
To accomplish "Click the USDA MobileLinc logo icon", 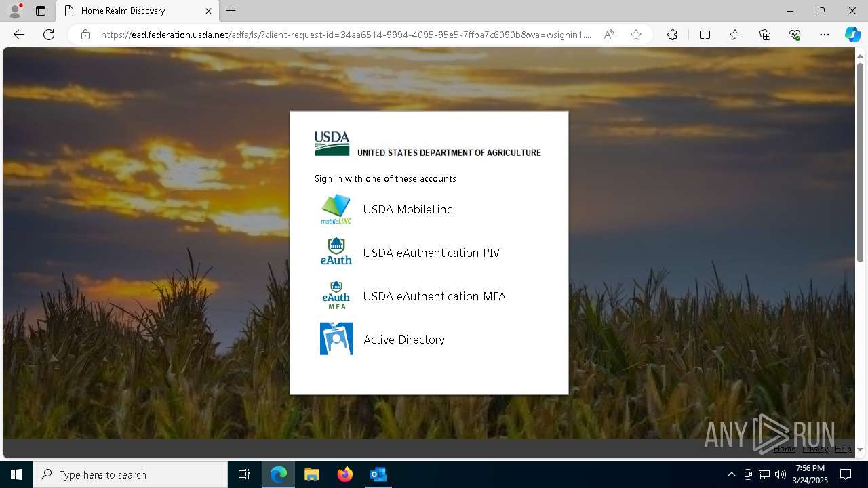I will point(336,209).
